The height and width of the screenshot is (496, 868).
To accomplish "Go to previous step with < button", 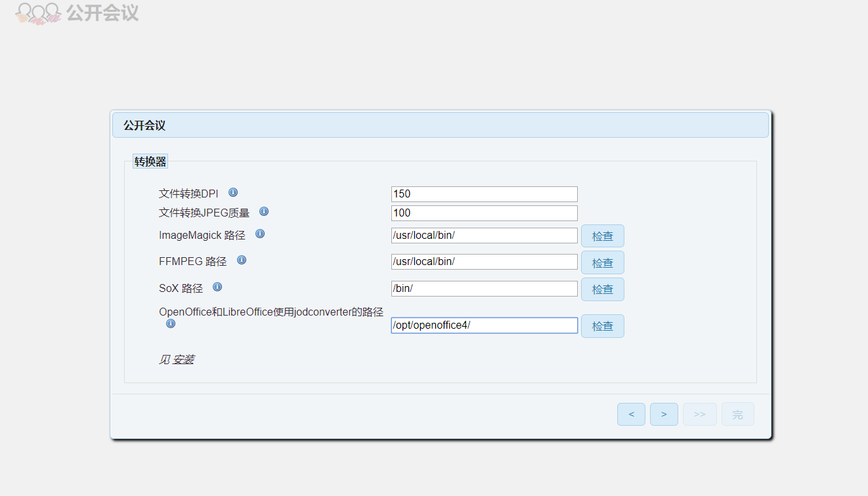I will pos(631,414).
